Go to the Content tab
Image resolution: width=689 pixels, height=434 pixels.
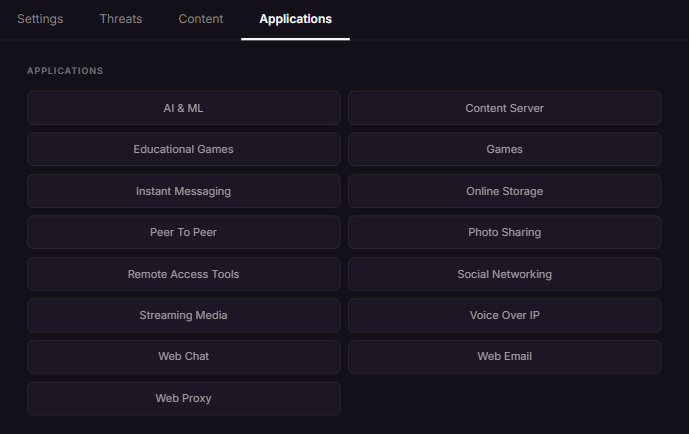pos(201,19)
